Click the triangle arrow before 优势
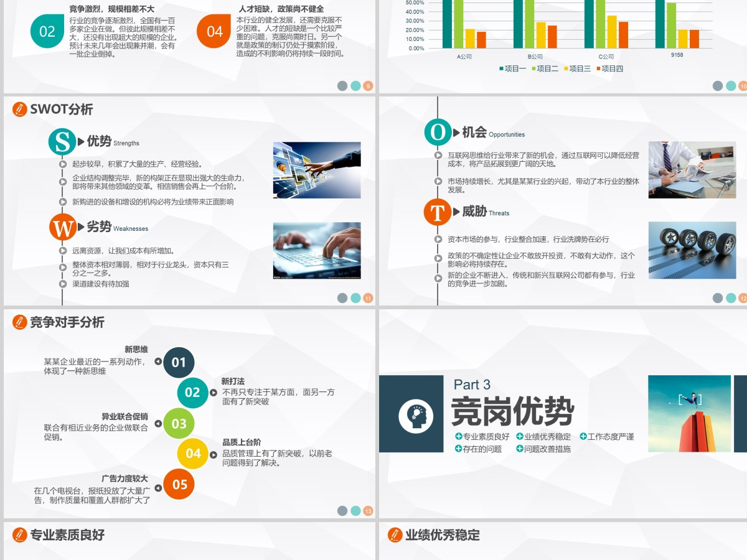The width and height of the screenshot is (747, 560). point(81,142)
